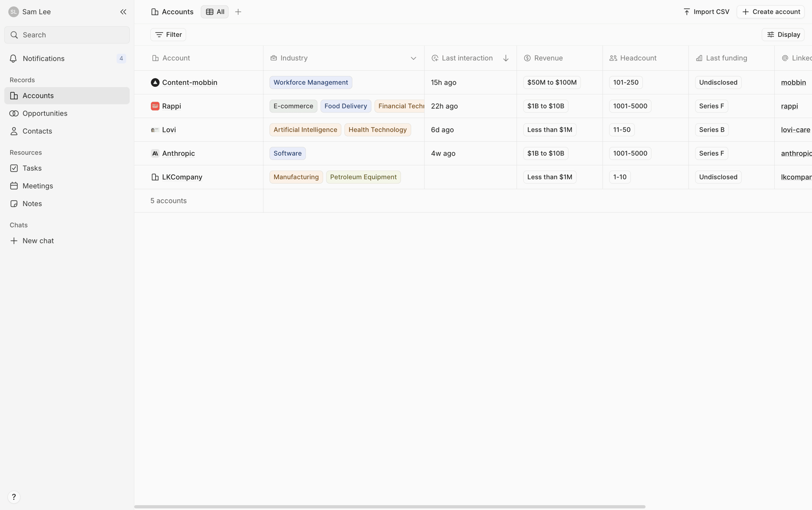Open the mobbin LinkedIn link
The width and height of the screenshot is (812, 510).
point(793,83)
